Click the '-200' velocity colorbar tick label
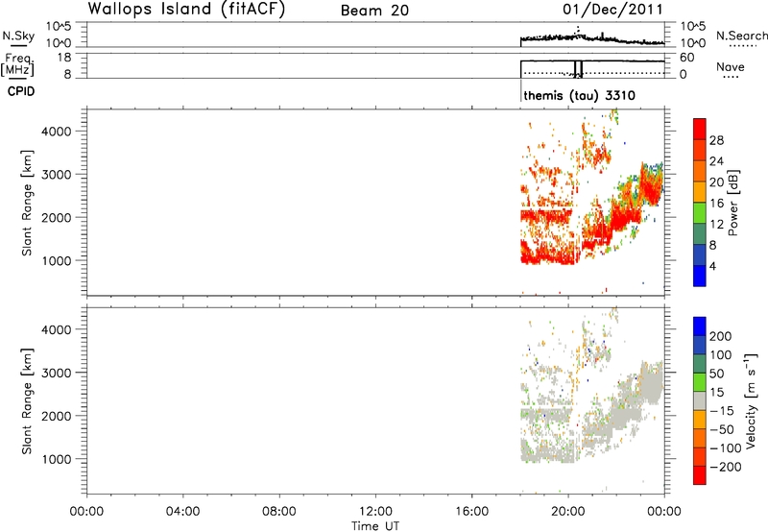 click(x=726, y=467)
